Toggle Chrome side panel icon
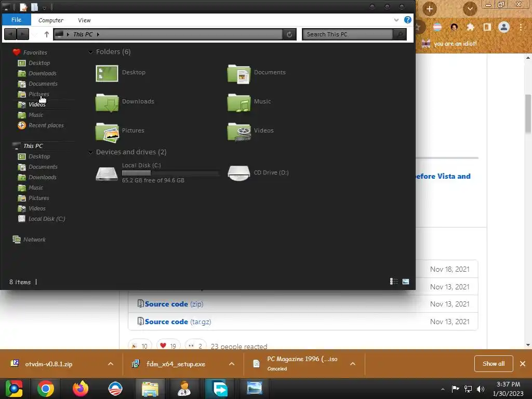 click(487, 27)
